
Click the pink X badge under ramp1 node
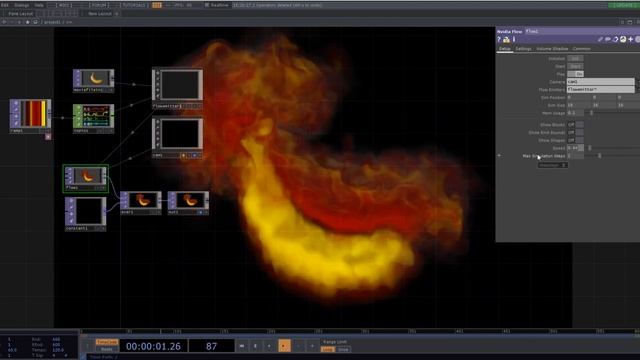pyautogui.click(x=48, y=137)
